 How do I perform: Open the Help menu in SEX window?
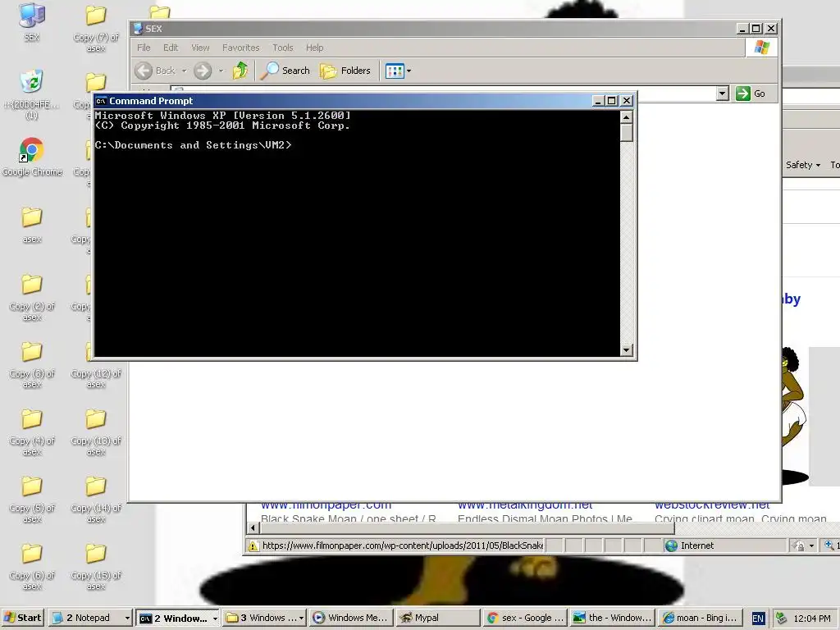(314, 48)
